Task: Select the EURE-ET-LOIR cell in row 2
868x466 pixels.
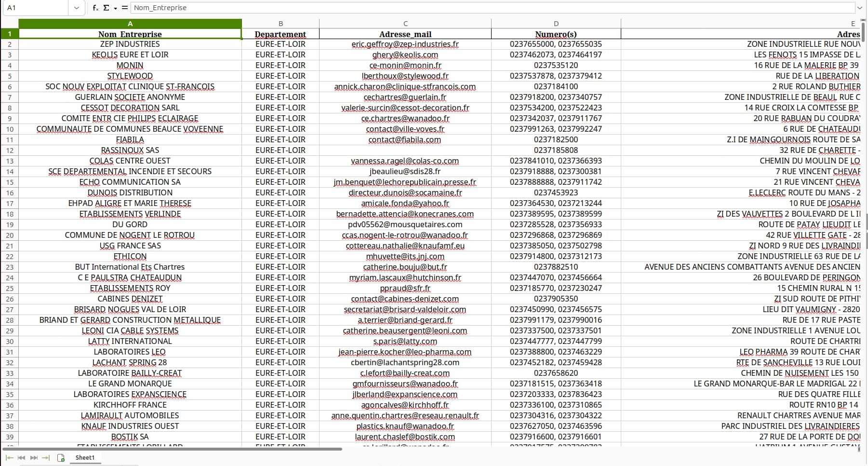Action: [280, 44]
